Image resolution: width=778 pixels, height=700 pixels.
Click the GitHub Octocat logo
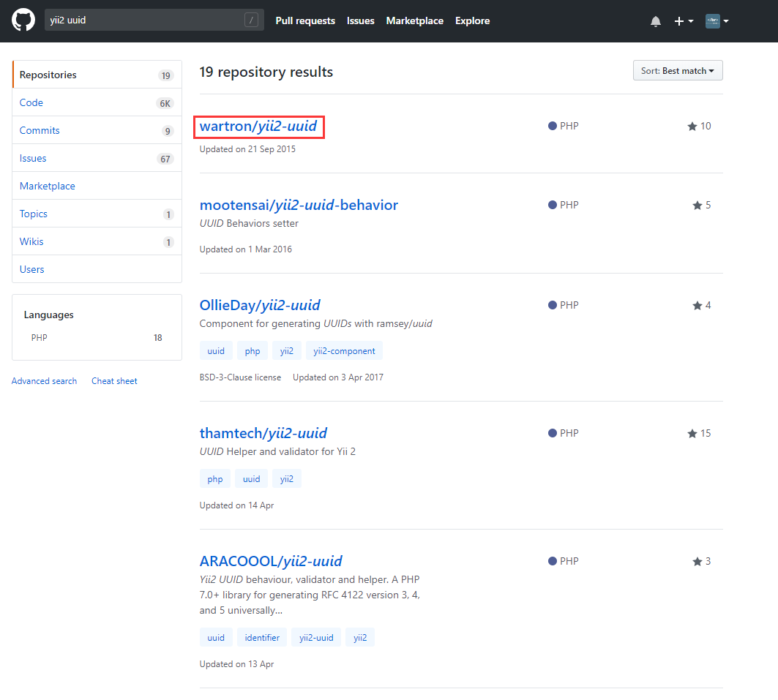[23, 20]
